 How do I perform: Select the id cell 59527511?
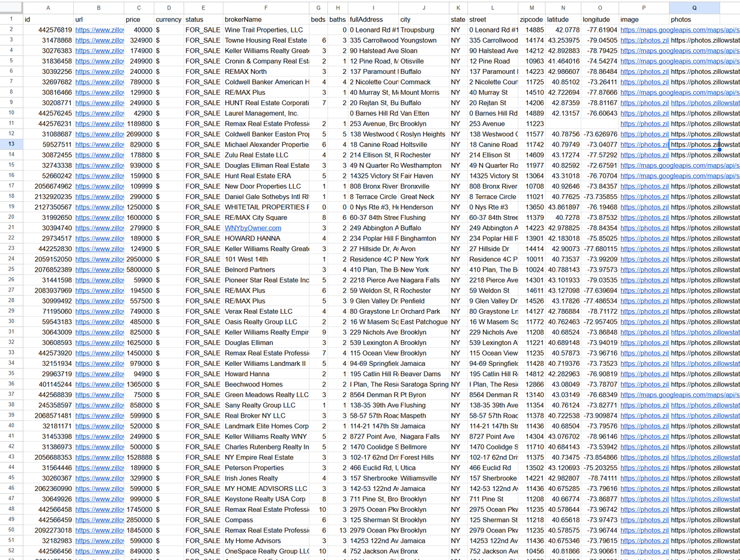48,144
